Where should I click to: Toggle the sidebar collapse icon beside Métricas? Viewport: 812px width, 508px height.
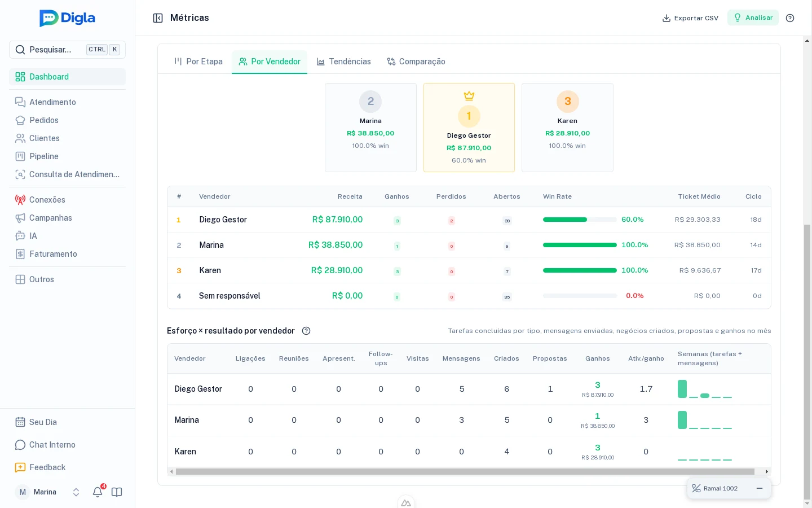[x=158, y=18]
